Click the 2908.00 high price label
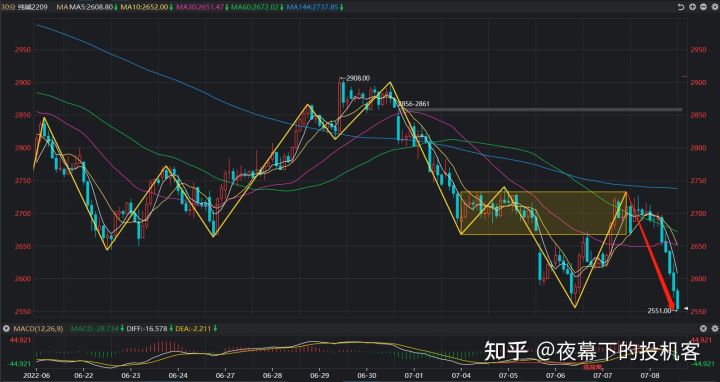 358,79
